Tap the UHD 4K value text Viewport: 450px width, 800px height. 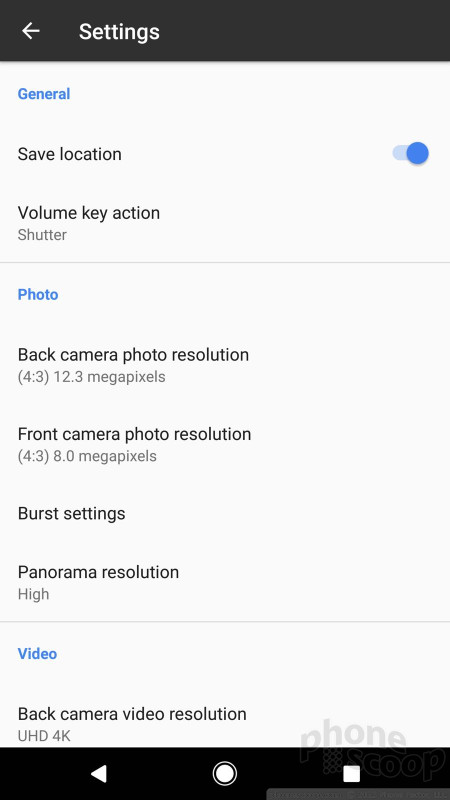[x=44, y=736]
